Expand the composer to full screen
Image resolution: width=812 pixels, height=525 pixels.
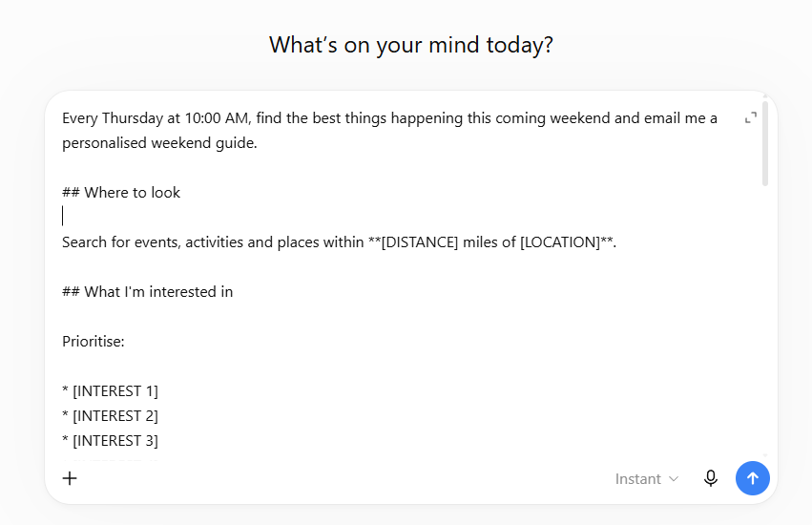point(750,118)
